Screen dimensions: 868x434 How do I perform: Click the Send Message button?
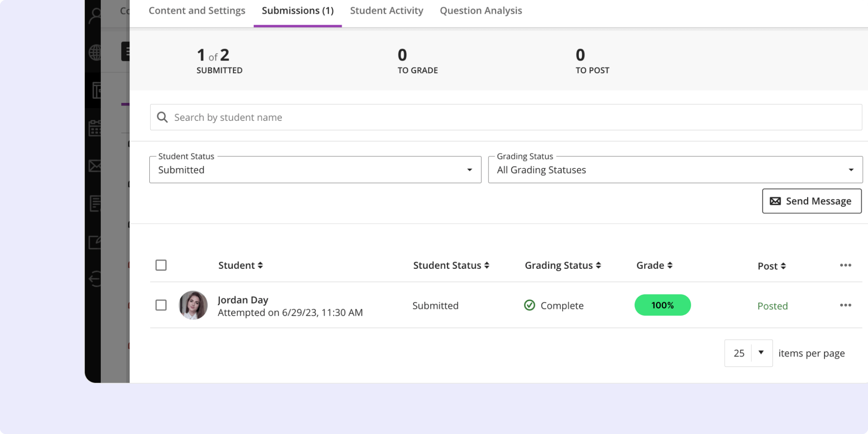(812, 201)
